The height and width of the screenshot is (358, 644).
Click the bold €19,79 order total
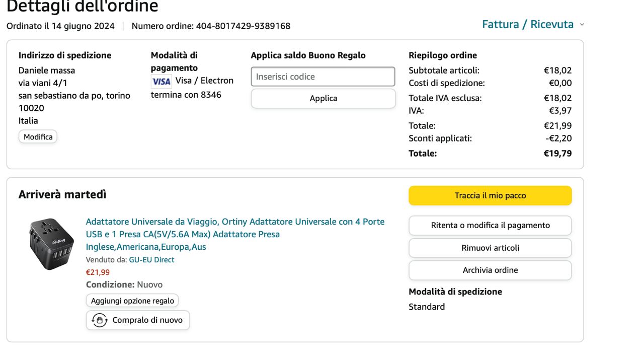click(557, 154)
